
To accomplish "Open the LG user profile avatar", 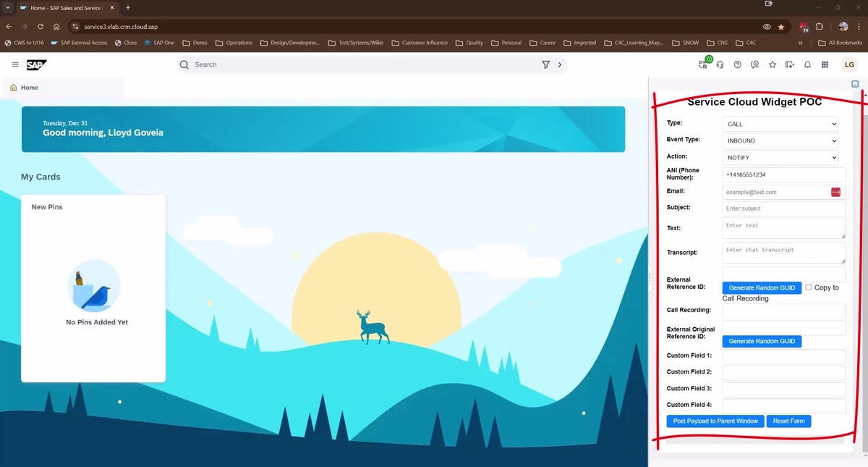I will point(849,64).
